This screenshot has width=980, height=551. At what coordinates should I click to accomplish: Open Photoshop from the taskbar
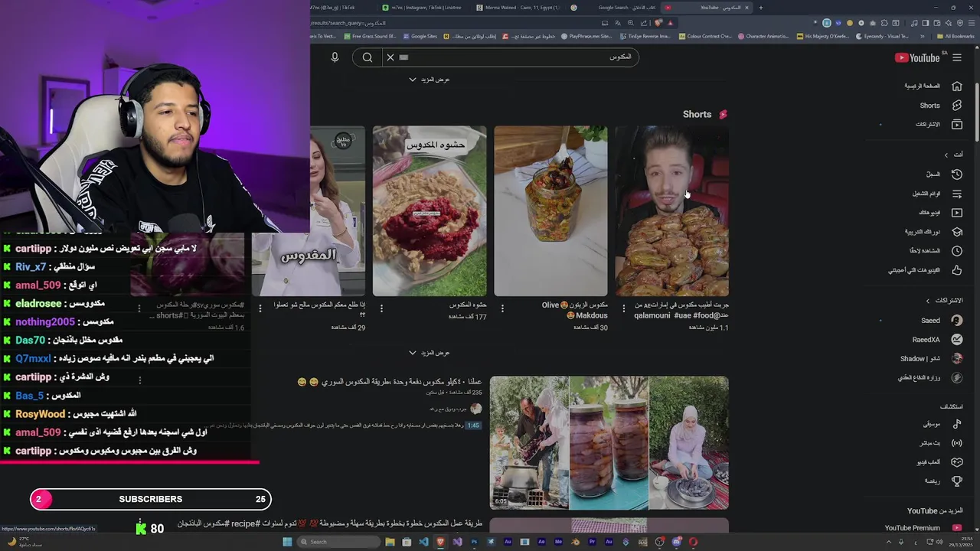[474, 542]
